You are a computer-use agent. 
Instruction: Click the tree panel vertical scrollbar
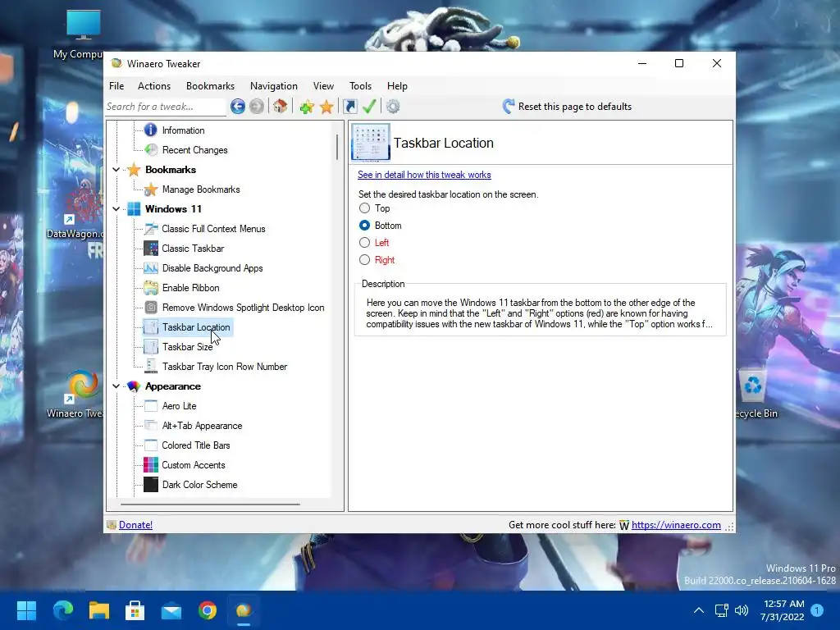coord(337,148)
